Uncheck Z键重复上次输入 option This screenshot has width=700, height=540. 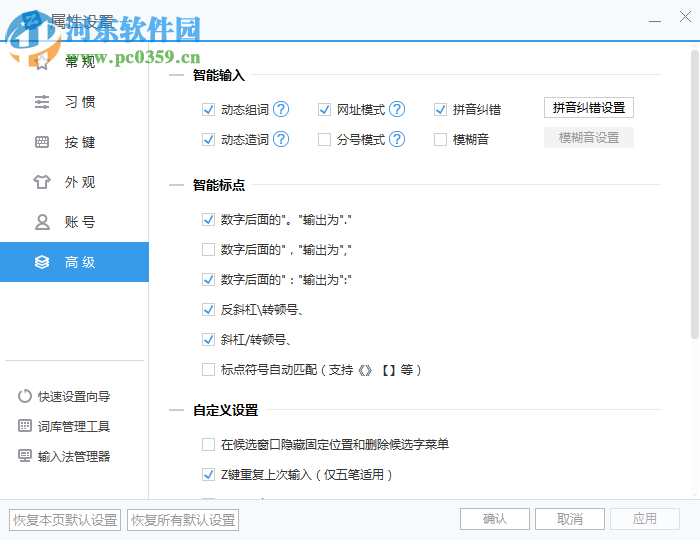pos(208,474)
